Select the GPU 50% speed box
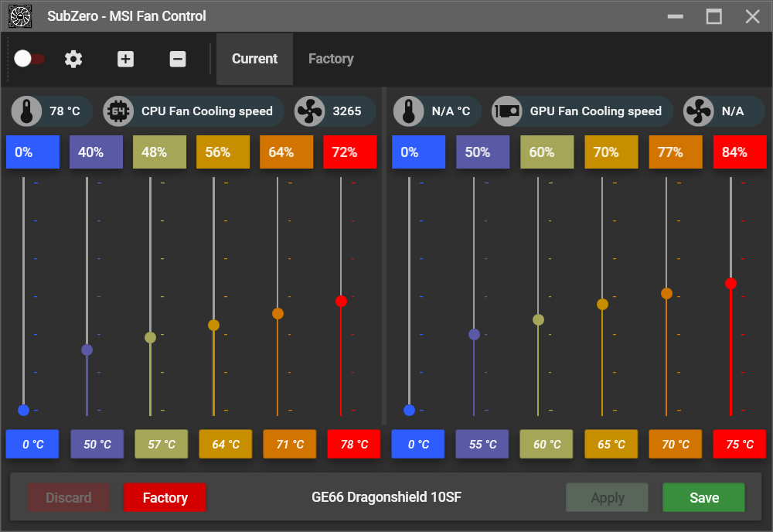The image size is (773, 532). point(482,152)
